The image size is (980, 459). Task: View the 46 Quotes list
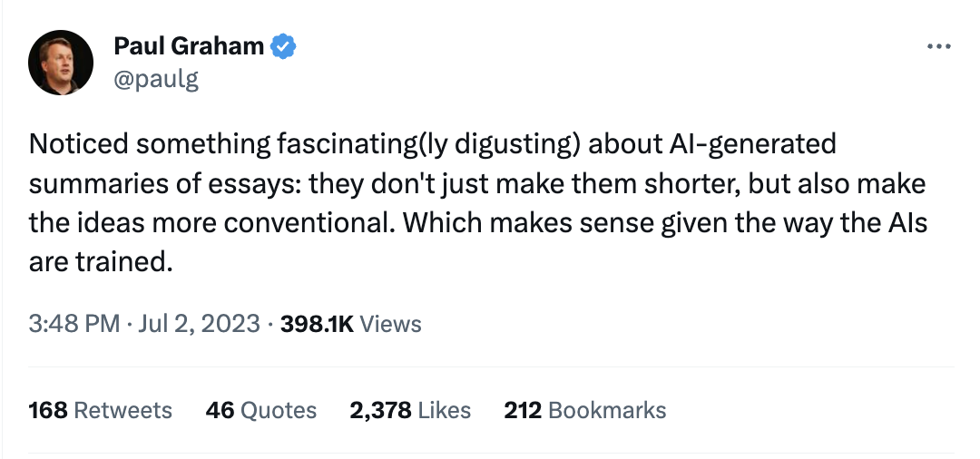click(260, 410)
